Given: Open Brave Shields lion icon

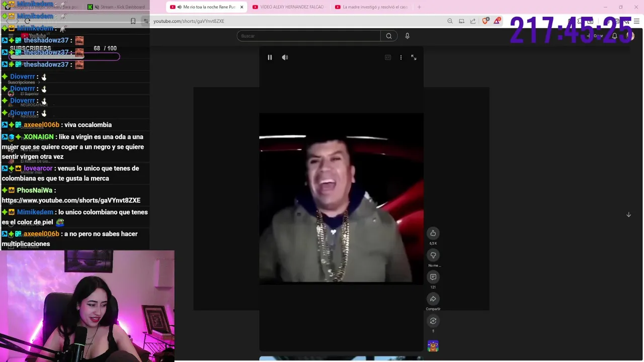Looking at the screenshot, I should tap(485, 21).
